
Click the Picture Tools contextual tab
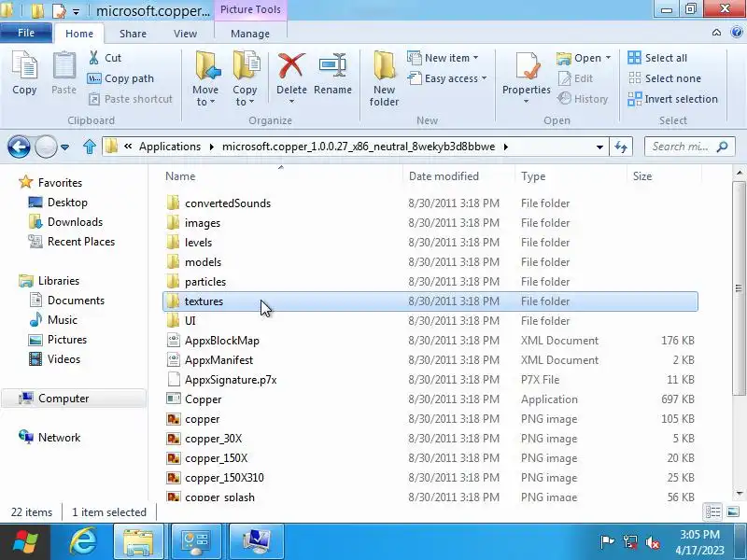tap(250, 9)
